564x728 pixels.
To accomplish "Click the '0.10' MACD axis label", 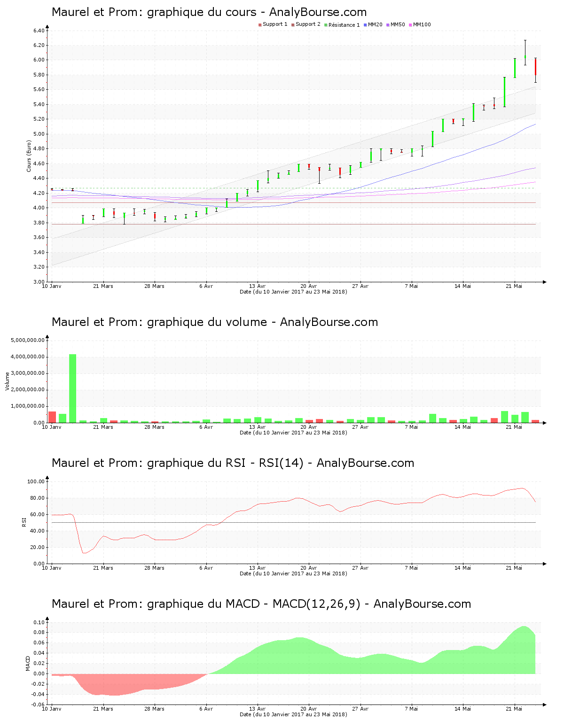I will [x=39, y=622].
